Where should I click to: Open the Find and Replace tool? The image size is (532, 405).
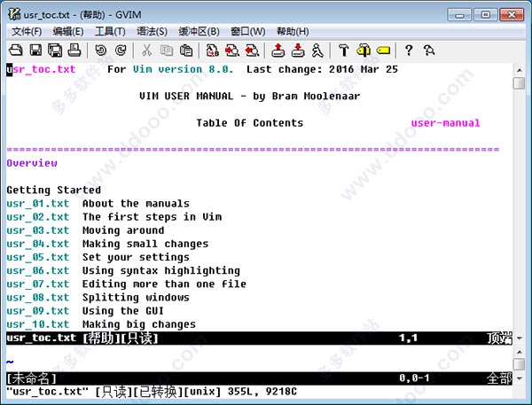tap(213, 51)
